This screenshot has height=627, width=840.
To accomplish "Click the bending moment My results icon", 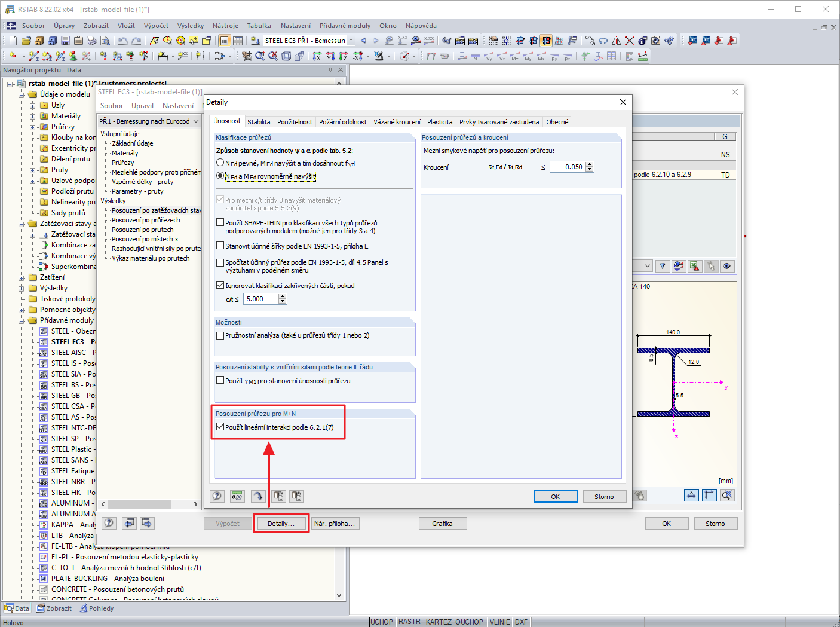I will 528,56.
